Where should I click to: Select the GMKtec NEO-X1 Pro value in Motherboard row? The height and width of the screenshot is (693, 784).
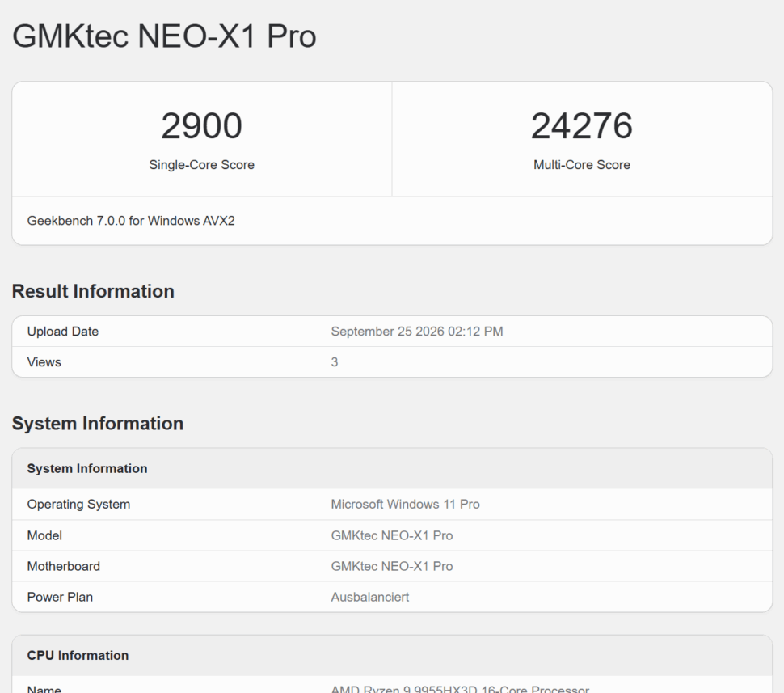392,566
